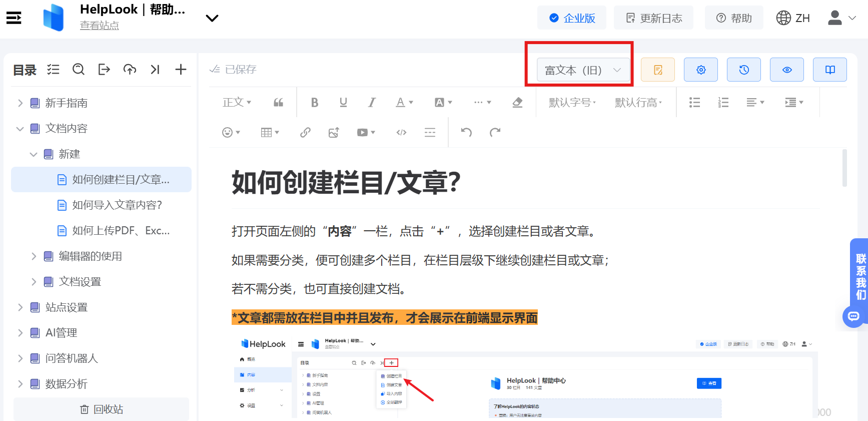This screenshot has width=868, height=421.
Task: Open the 帮助 menu
Action: (734, 18)
